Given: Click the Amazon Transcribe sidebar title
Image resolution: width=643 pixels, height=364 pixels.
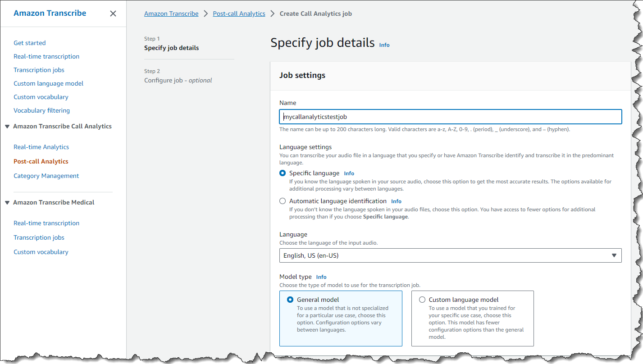Looking at the screenshot, I should [x=50, y=13].
